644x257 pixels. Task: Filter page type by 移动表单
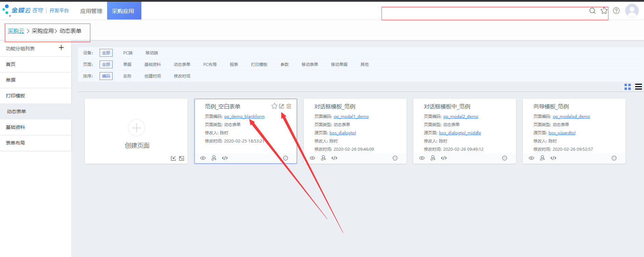pyautogui.click(x=310, y=65)
